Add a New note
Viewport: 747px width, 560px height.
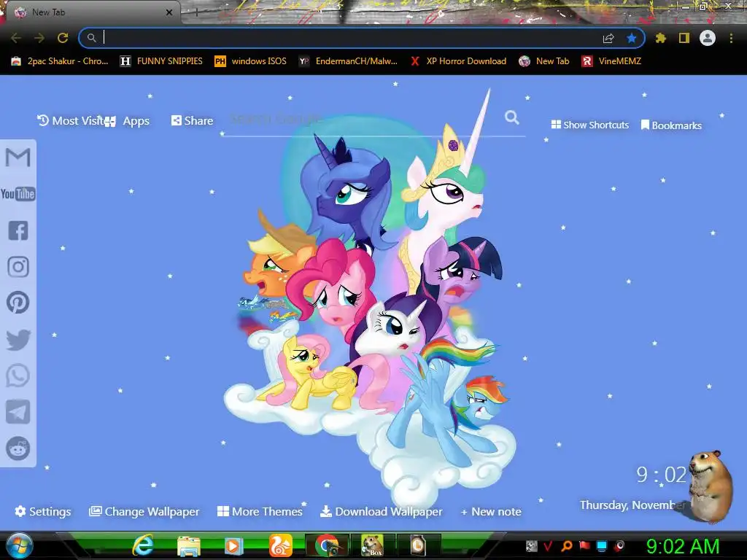pos(491,511)
